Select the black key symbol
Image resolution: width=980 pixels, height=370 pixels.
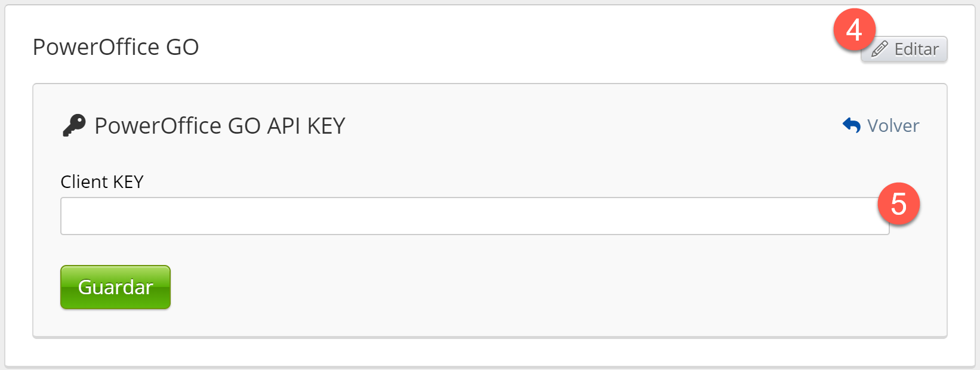74,126
